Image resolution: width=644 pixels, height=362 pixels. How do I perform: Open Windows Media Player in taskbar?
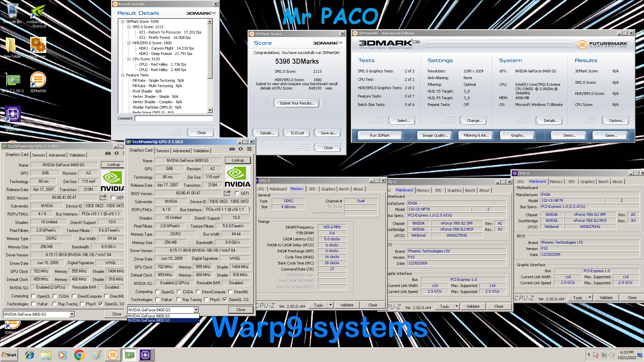[62, 355]
